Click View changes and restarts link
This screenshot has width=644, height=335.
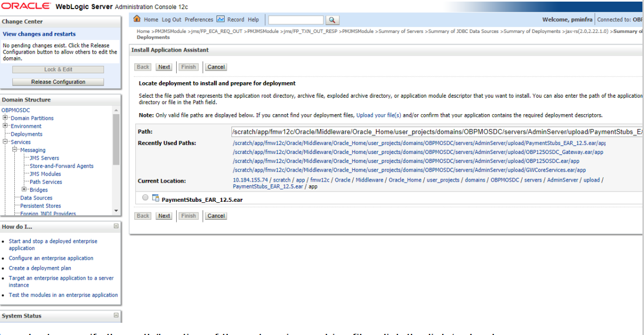tap(39, 34)
